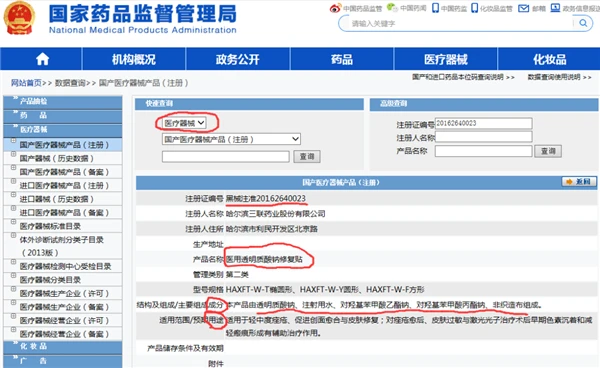
Task: Open the 医疗器械 top menu
Action: click(x=446, y=59)
